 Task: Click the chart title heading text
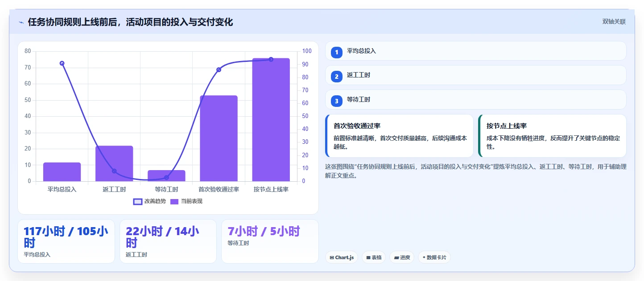pyautogui.click(x=130, y=22)
